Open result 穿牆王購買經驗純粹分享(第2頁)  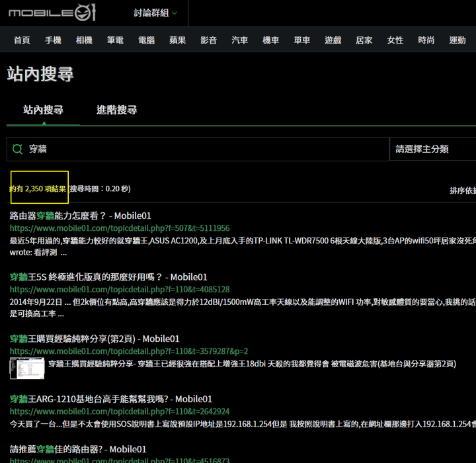95,339
